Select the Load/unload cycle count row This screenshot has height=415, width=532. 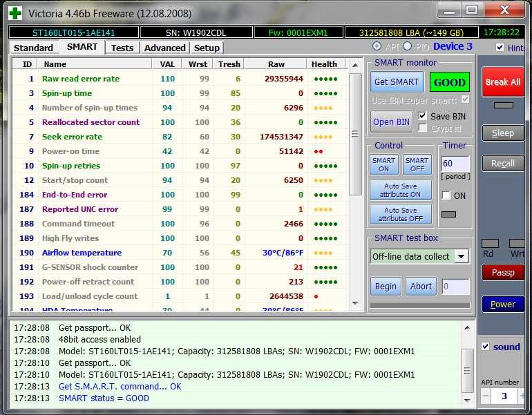pos(180,296)
